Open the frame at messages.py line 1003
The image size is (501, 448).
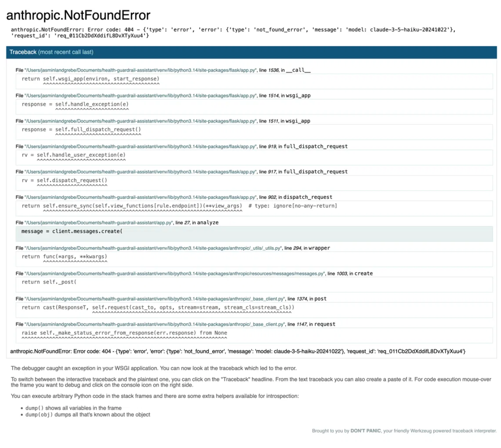pos(194,274)
